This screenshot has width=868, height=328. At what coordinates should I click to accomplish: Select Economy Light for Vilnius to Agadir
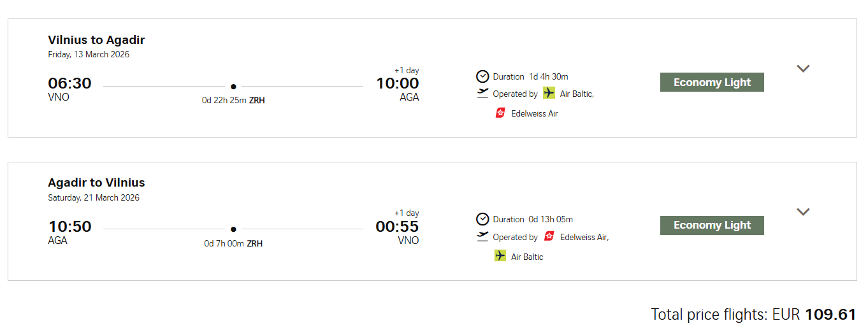tap(712, 82)
